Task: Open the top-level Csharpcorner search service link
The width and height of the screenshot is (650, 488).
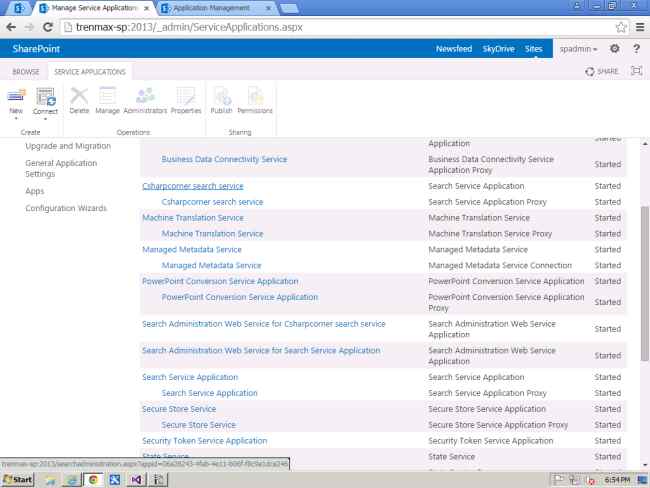Action: (x=193, y=186)
